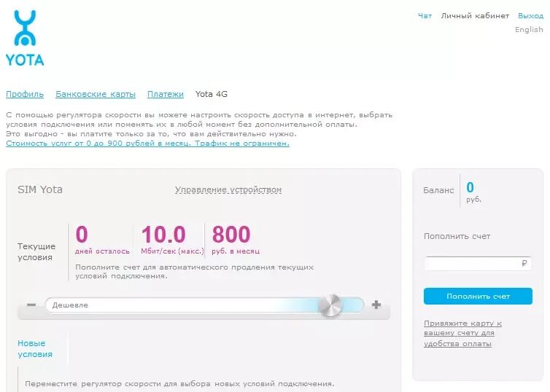
Task: Click the minus icon on speed slider
Action: click(x=31, y=305)
